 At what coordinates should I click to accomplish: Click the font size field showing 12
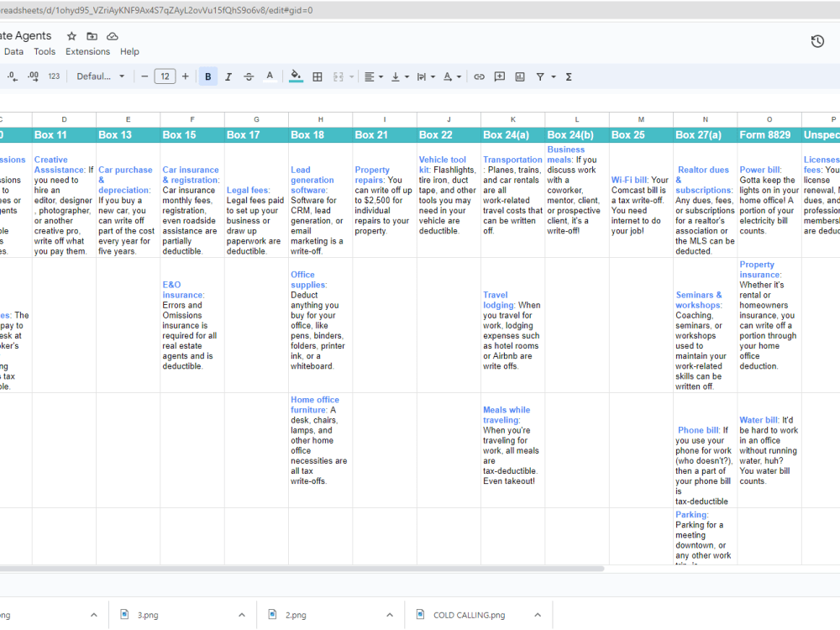click(165, 76)
